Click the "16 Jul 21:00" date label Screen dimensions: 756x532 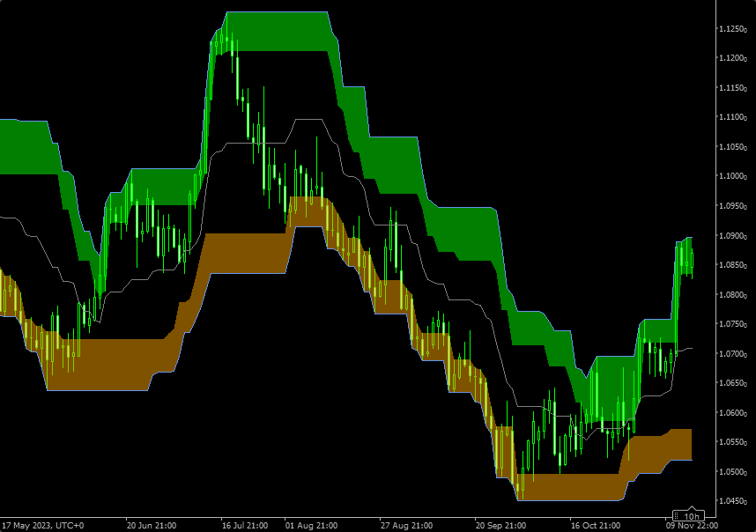tap(245, 525)
